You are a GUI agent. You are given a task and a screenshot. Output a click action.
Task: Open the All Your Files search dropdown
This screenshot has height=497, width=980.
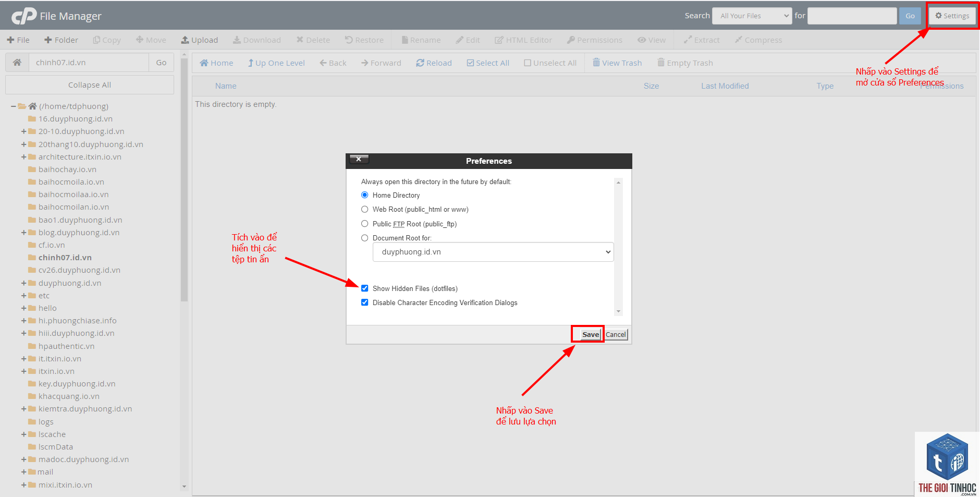point(752,16)
